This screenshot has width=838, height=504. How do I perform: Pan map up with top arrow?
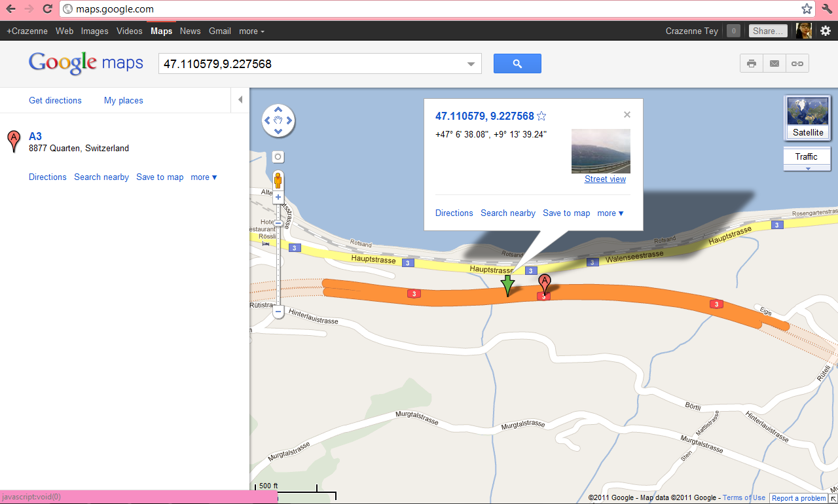point(278,109)
